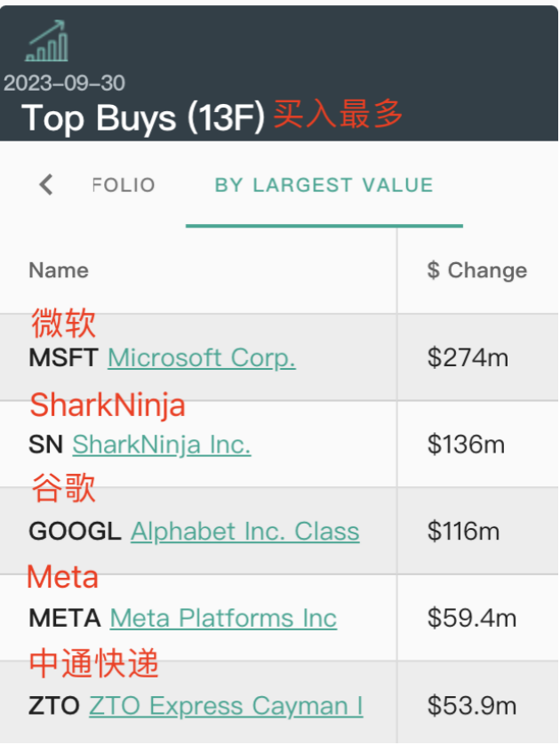560x745 pixels.
Task: Click the ZTO ticker symbol
Action: [x=54, y=706]
